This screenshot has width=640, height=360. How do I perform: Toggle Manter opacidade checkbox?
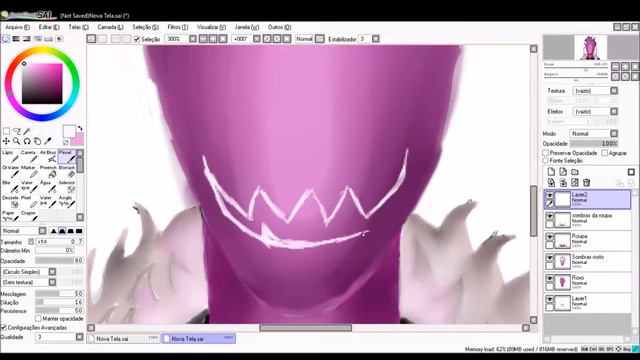pyautogui.click(x=38, y=318)
